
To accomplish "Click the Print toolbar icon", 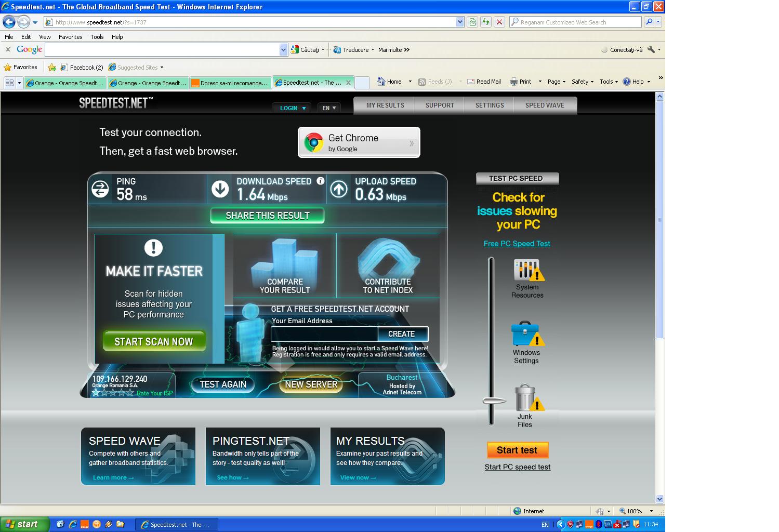I will [x=514, y=82].
